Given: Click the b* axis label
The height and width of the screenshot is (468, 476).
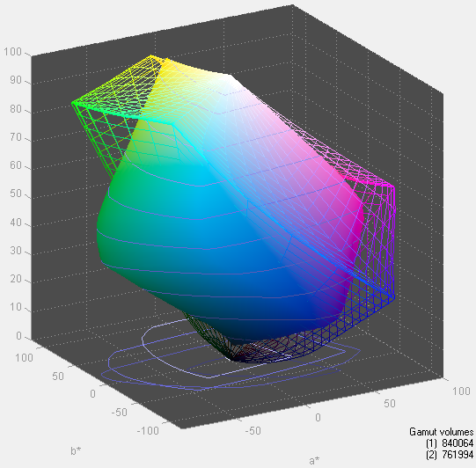Looking at the screenshot, I should (76, 451).
